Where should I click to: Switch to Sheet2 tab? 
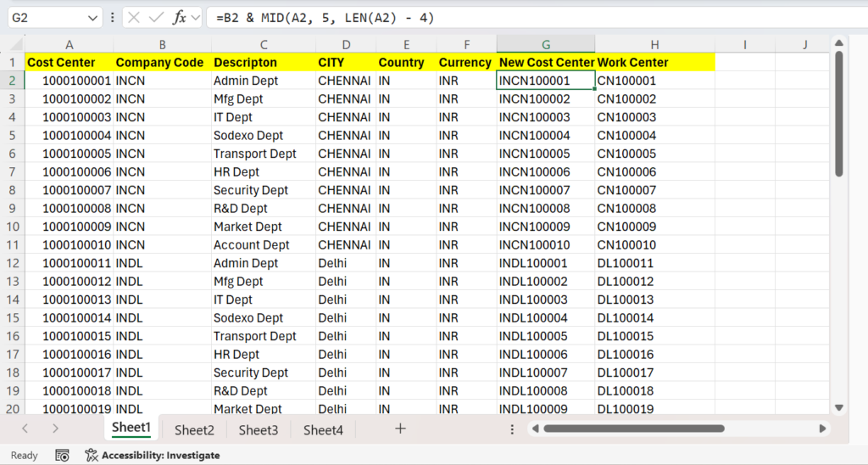pyautogui.click(x=194, y=430)
